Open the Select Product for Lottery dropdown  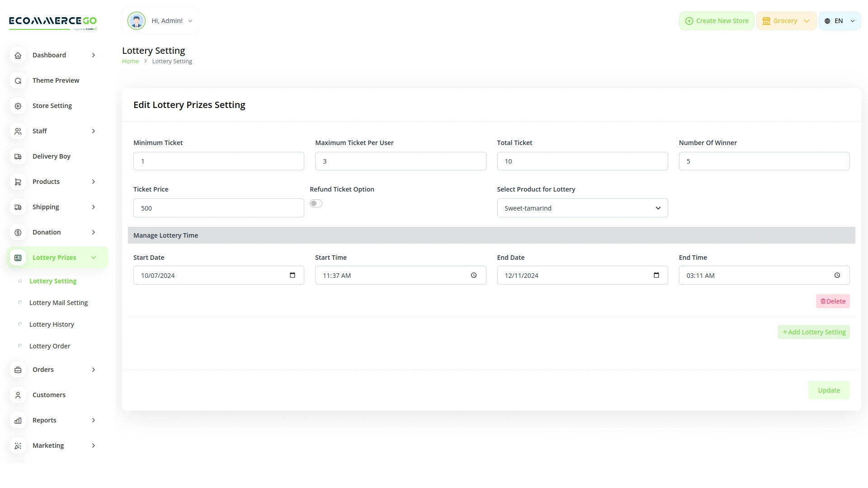582,208
